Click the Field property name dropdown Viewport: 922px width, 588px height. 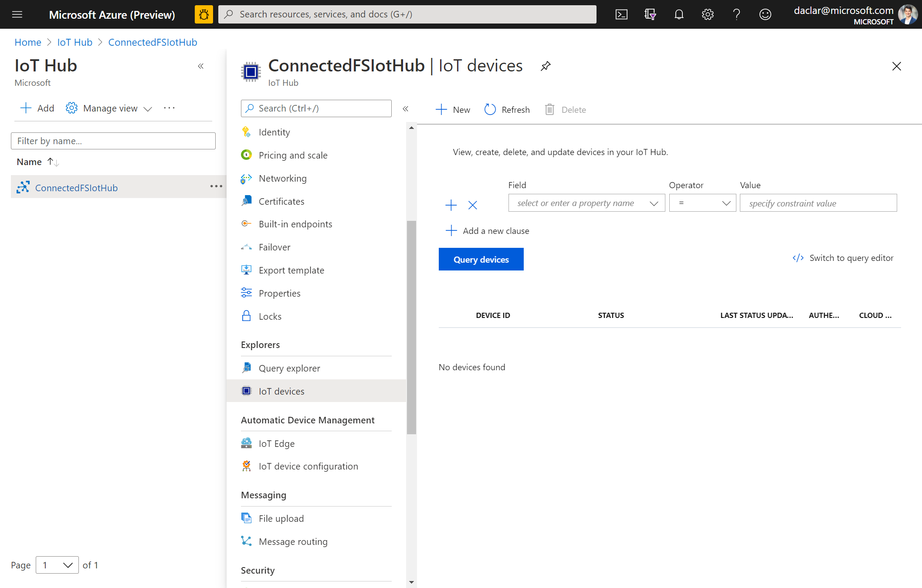coord(585,203)
